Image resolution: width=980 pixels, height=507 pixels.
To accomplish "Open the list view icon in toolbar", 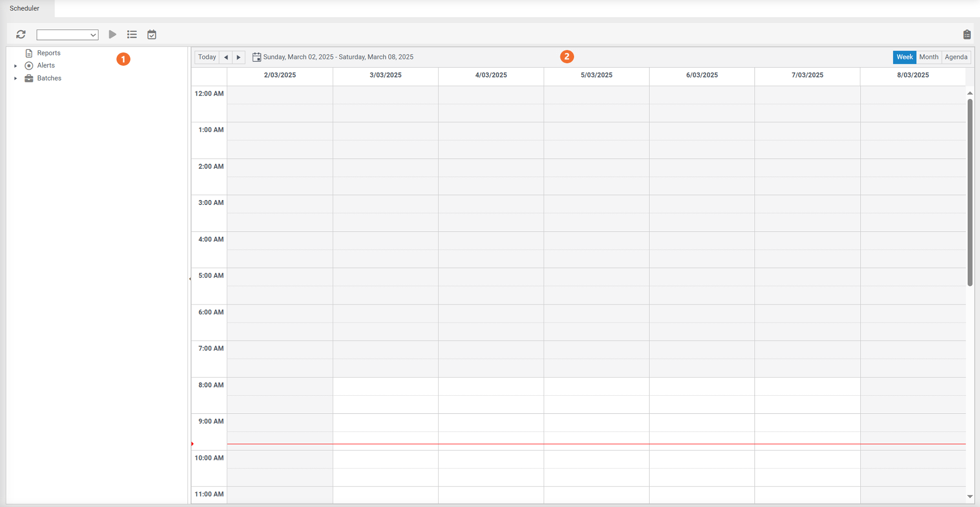I will pos(131,34).
